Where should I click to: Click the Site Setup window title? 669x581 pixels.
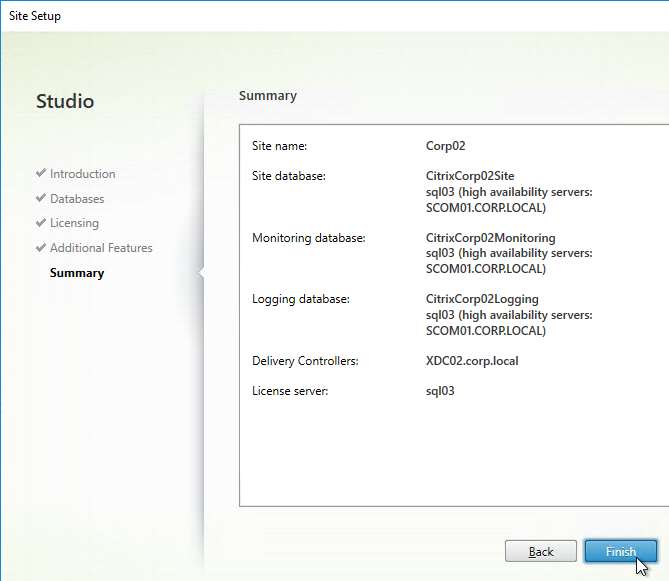(35, 16)
